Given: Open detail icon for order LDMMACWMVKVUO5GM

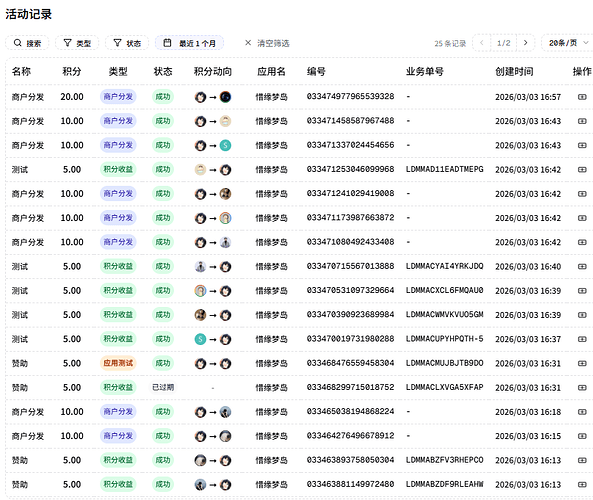Looking at the screenshot, I should click(x=582, y=315).
